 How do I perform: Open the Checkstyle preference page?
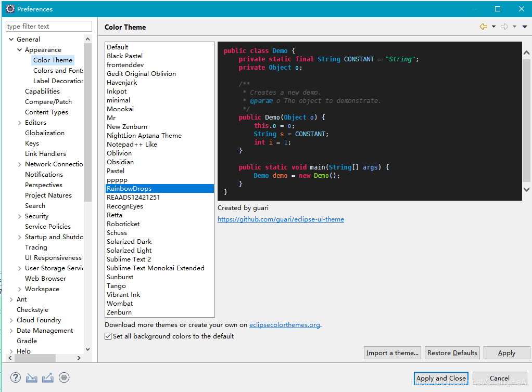coord(32,310)
